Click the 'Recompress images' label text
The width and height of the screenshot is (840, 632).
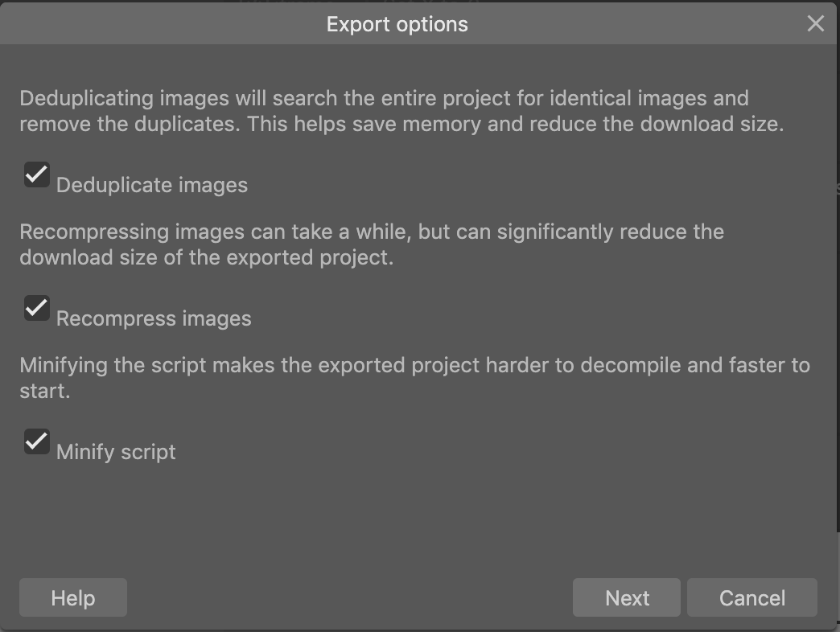point(154,318)
